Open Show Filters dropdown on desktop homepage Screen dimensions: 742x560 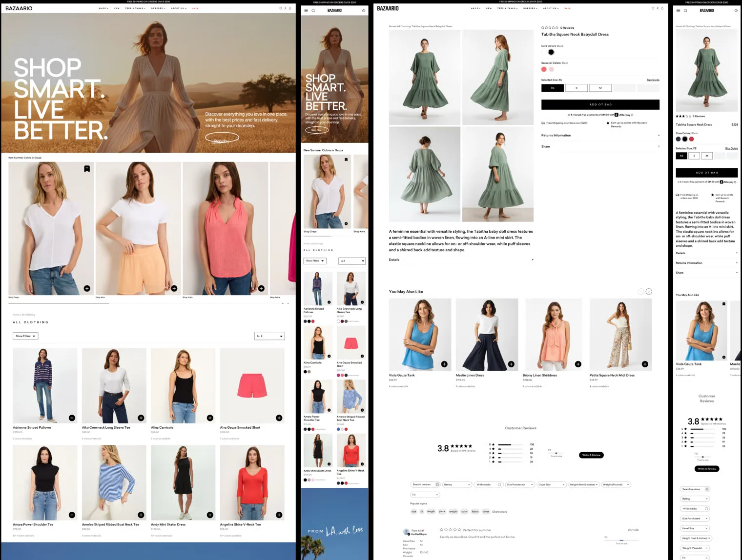tap(25, 336)
